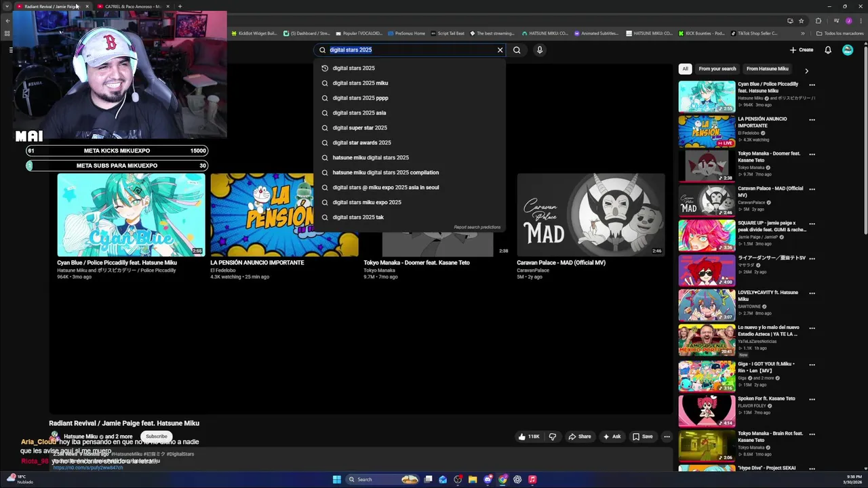Viewport: 868px width, 488px height.
Task: Open the Caravan Palace MAD thumbnail in the end-screen grid
Action: point(591,215)
